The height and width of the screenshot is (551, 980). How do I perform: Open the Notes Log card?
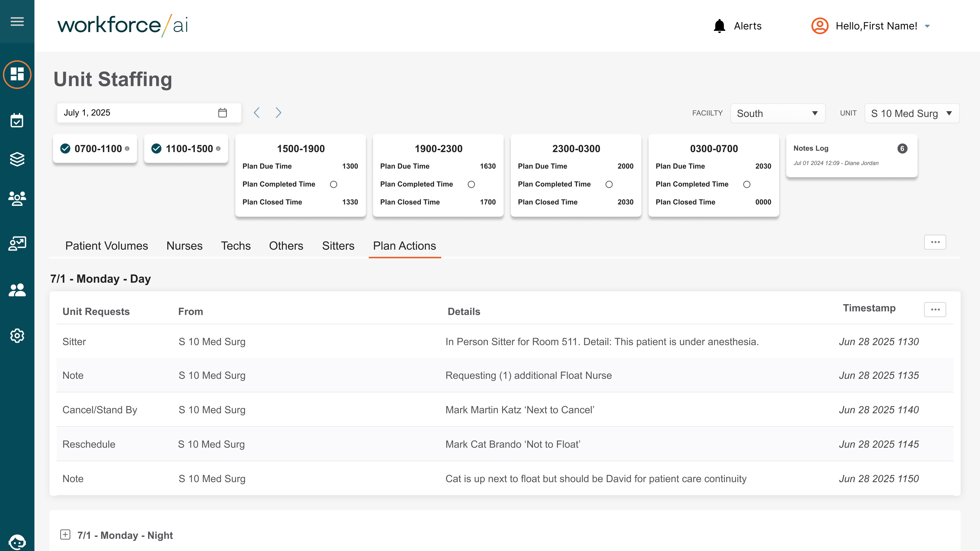(851, 155)
